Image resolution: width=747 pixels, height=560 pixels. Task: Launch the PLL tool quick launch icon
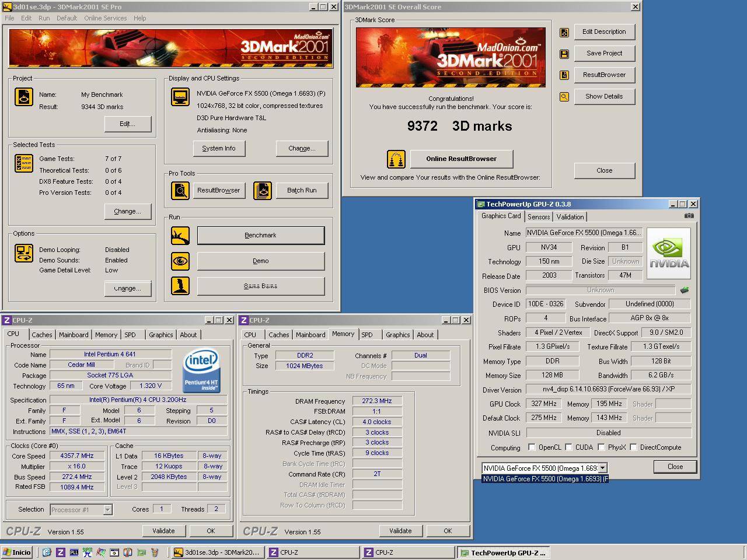(74, 552)
